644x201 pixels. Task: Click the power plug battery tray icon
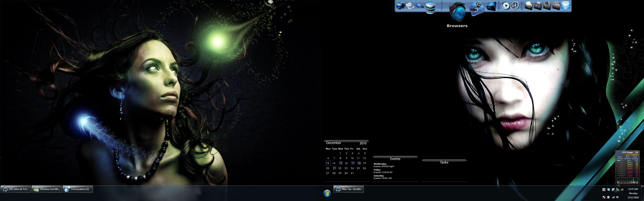point(609,197)
